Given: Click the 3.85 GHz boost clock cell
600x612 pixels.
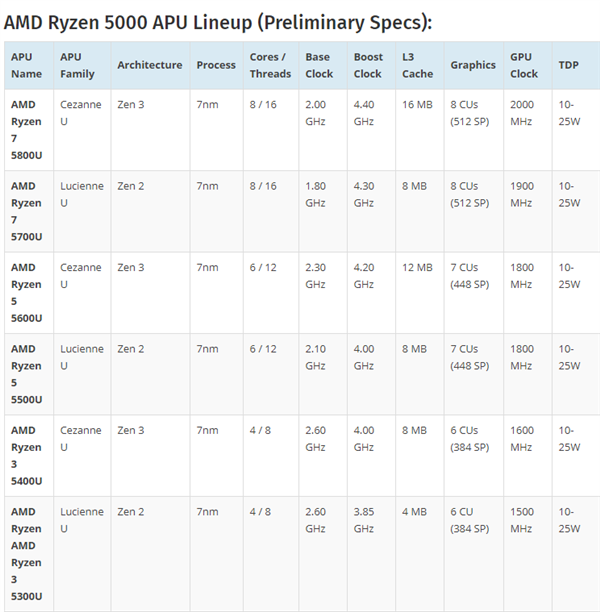Looking at the screenshot, I should tap(371, 554).
